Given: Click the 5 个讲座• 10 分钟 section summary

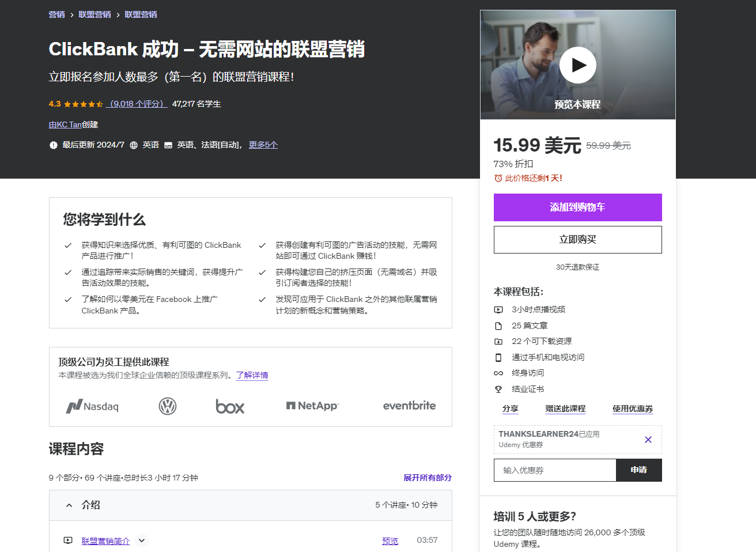Looking at the screenshot, I should 406,505.
